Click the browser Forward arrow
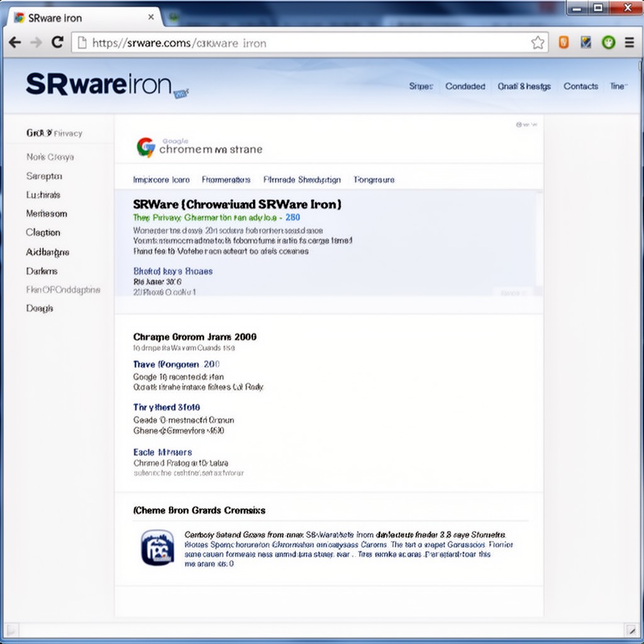The height and width of the screenshot is (644, 644). [x=36, y=42]
